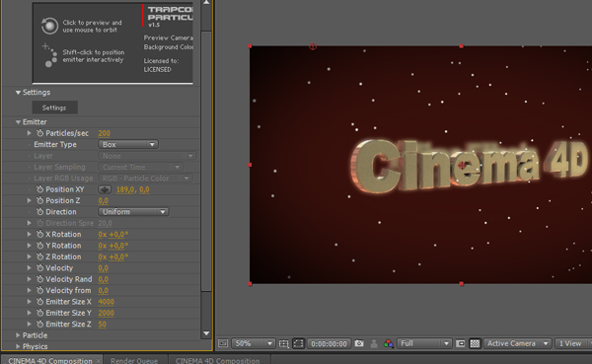Click stopwatch icon for Emitter Size Z
The image size is (592, 364).
point(40,324)
